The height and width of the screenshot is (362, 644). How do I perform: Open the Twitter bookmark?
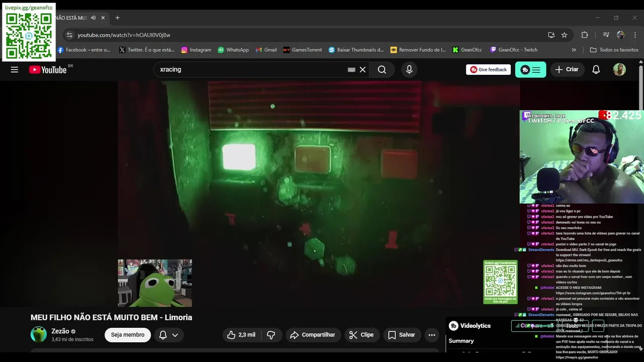point(146,50)
